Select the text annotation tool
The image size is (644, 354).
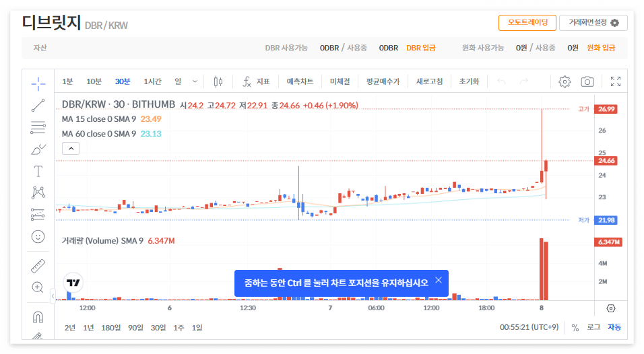tap(38, 171)
